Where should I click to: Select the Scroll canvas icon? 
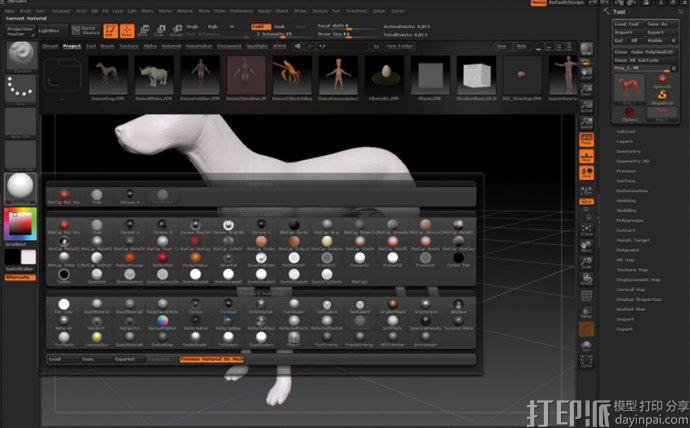[x=586, y=74]
